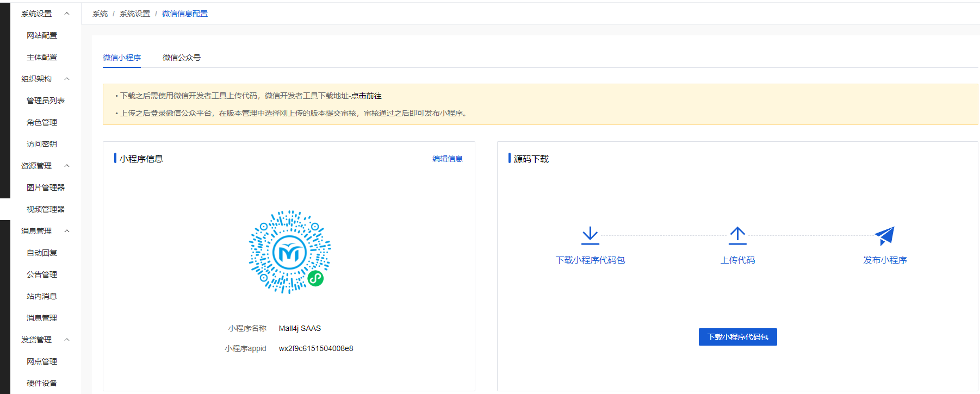Click the blue 下载小程序代码包 button

(737, 337)
